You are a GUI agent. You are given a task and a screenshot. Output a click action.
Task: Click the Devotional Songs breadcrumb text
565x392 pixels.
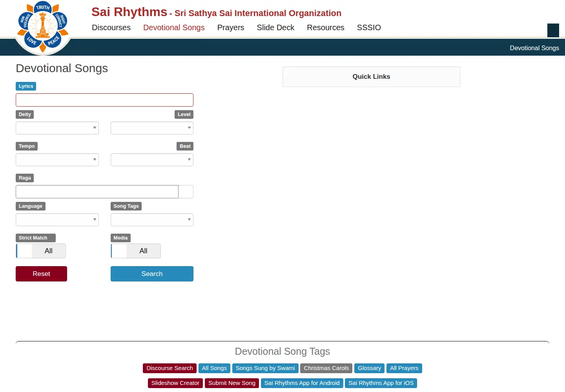pyautogui.click(x=534, y=48)
